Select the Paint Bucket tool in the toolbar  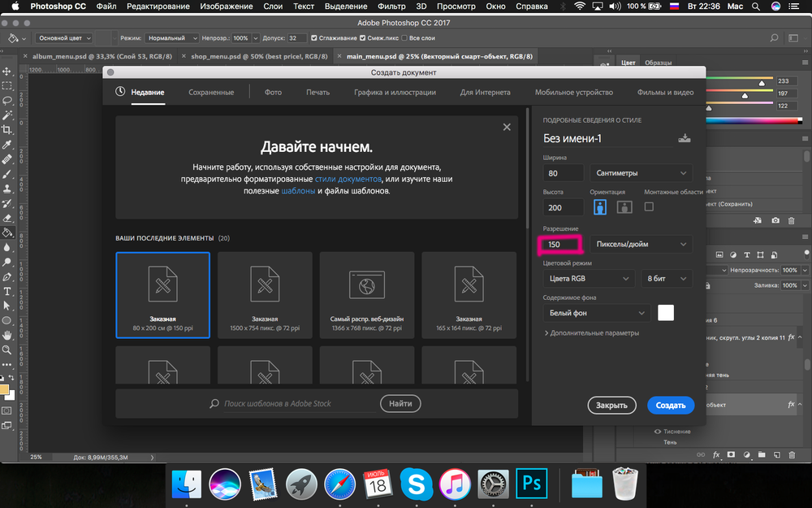[7, 232]
